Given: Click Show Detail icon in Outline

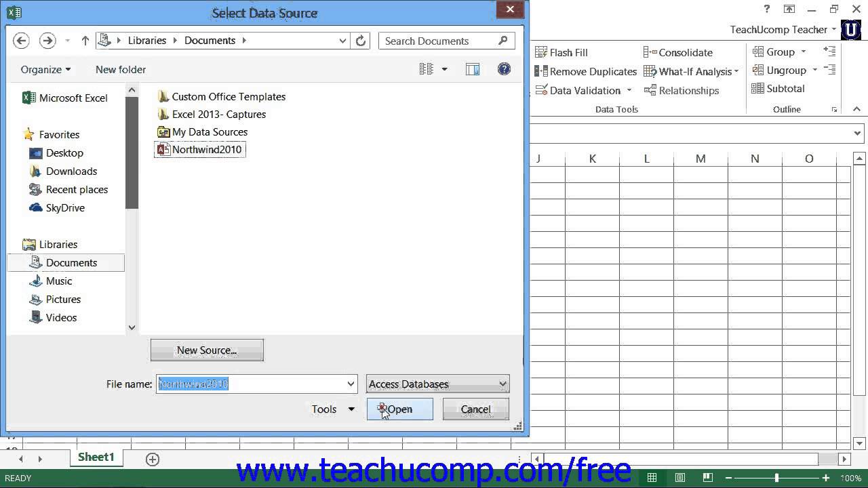Looking at the screenshot, I should tap(829, 51).
